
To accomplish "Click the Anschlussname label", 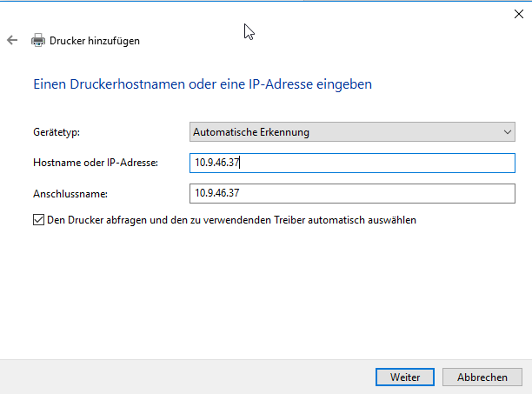I will click(70, 193).
